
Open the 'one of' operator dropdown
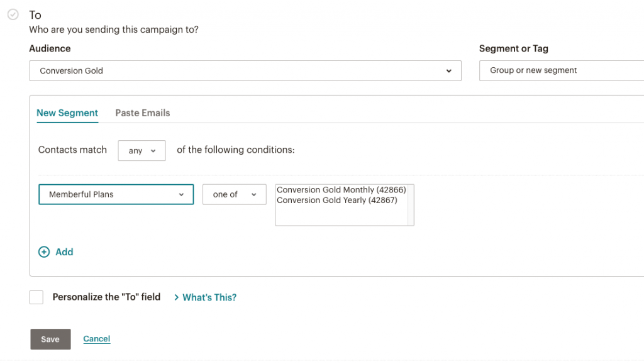[235, 194]
